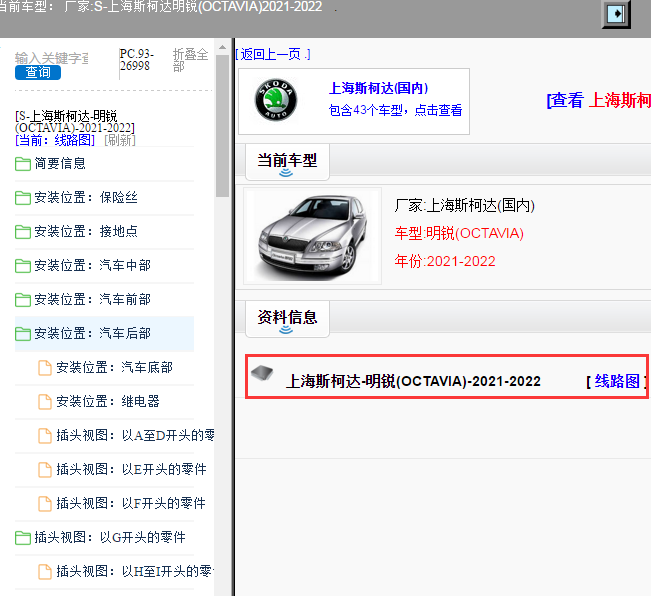The width and height of the screenshot is (651, 596).
Task: Click the sidebar vertical scrollbar thumb
Action: click(223, 126)
